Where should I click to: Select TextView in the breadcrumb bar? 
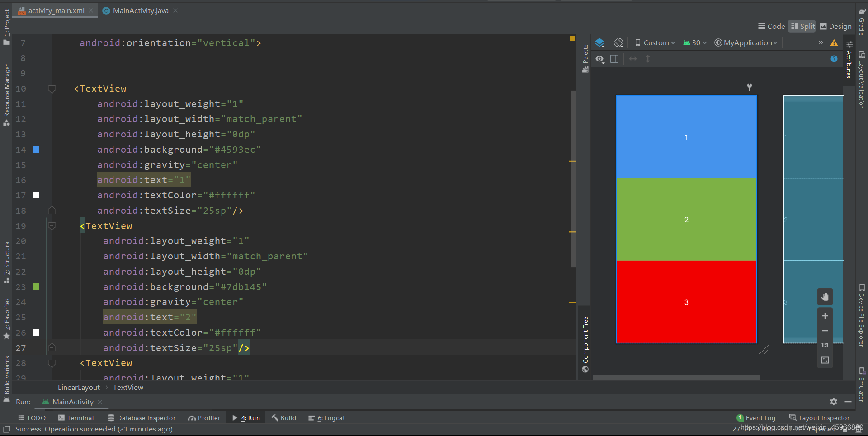(x=128, y=387)
